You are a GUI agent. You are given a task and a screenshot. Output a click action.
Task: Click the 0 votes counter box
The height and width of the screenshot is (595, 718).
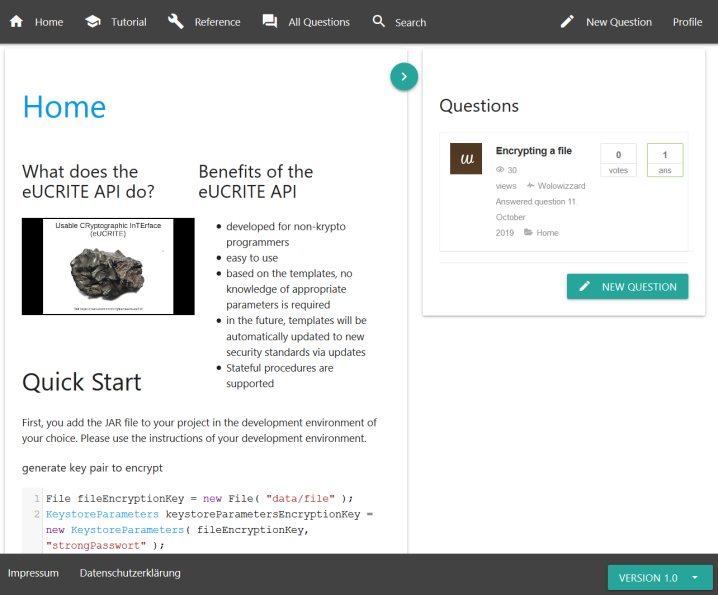[618, 160]
